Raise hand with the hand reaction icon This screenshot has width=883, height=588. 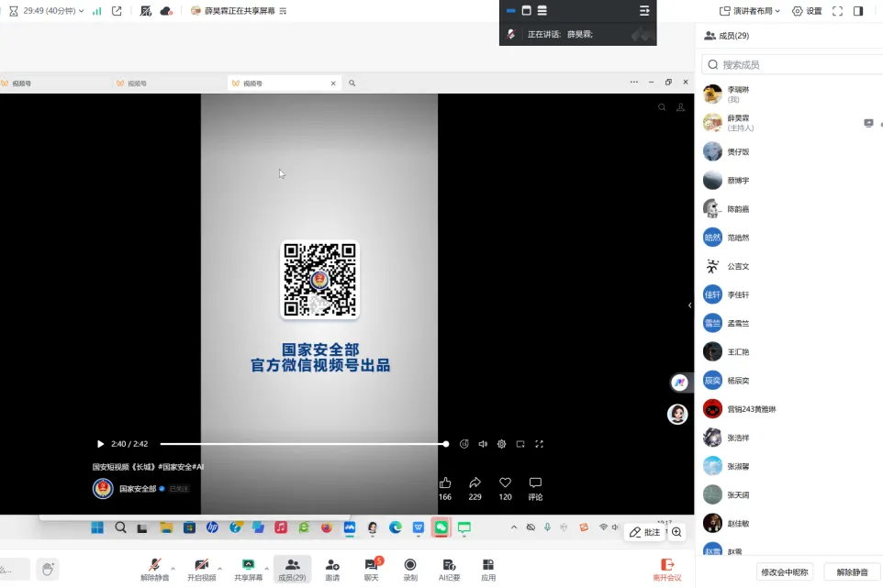(x=48, y=569)
